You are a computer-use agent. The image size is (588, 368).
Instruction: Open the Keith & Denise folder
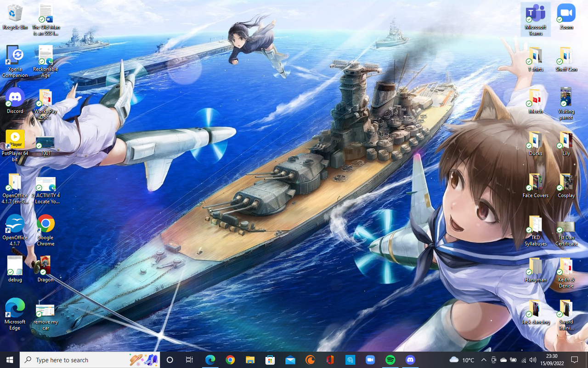pyautogui.click(x=566, y=272)
